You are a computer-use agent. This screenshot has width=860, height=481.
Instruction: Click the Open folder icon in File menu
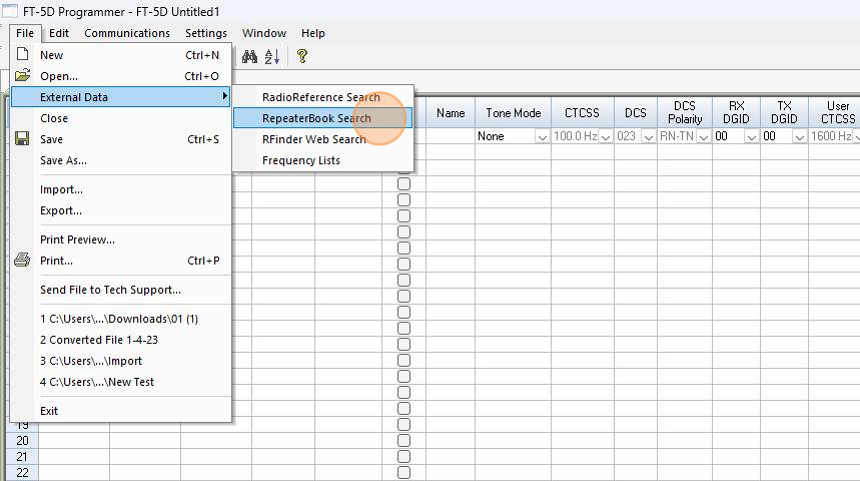pyautogui.click(x=22, y=75)
